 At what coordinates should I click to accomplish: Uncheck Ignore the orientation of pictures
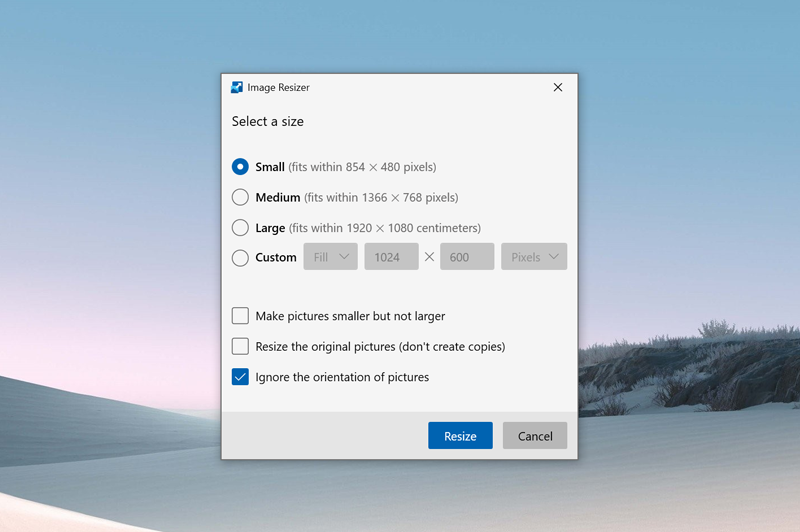pyautogui.click(x=240, y=377)
